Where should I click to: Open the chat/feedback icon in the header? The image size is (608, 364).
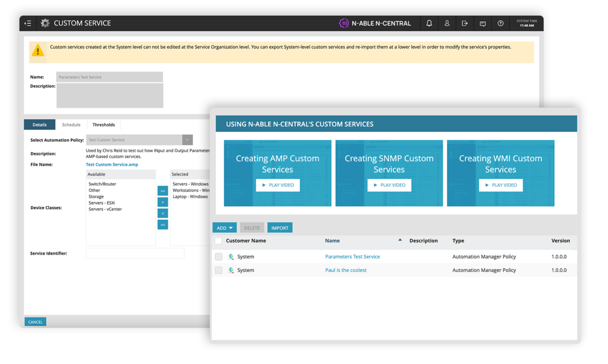click(482, 23)
